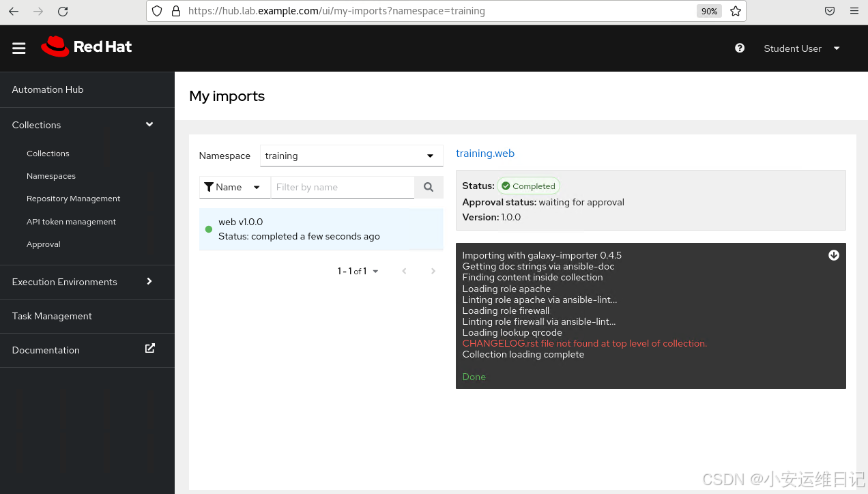Image resolution: width=868 pixels, height=494 pixels.
Task: Open the Approval page in sidebar
Action: [x=44, y=244]
